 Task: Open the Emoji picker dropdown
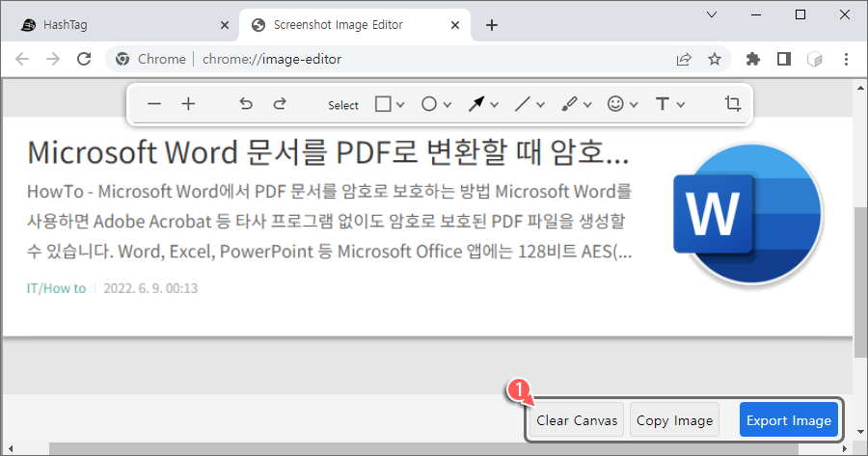634,104
